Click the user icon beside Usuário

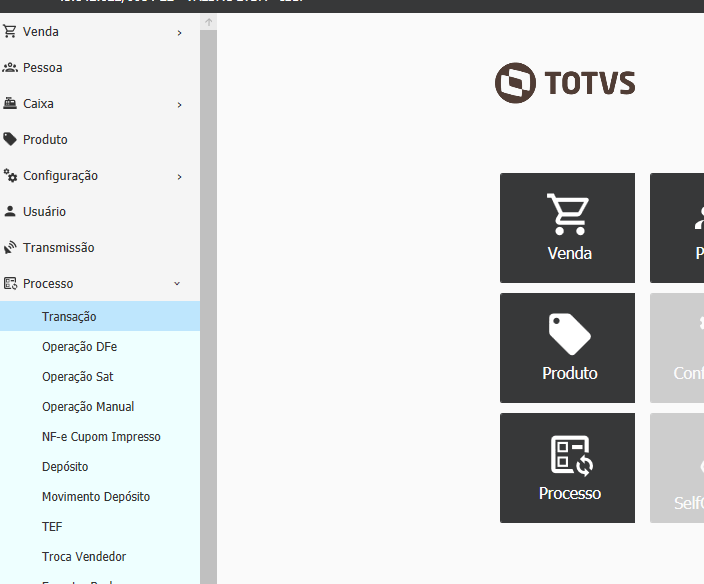[9, 211]
